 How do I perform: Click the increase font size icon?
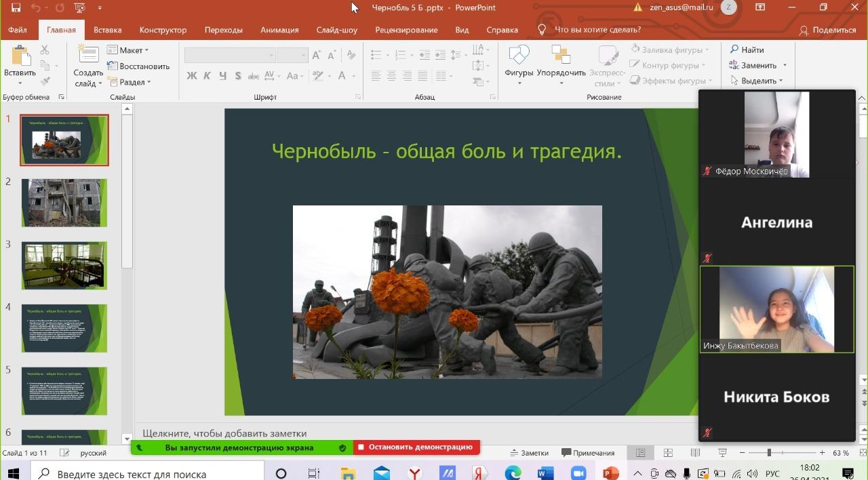coord(317,56)
